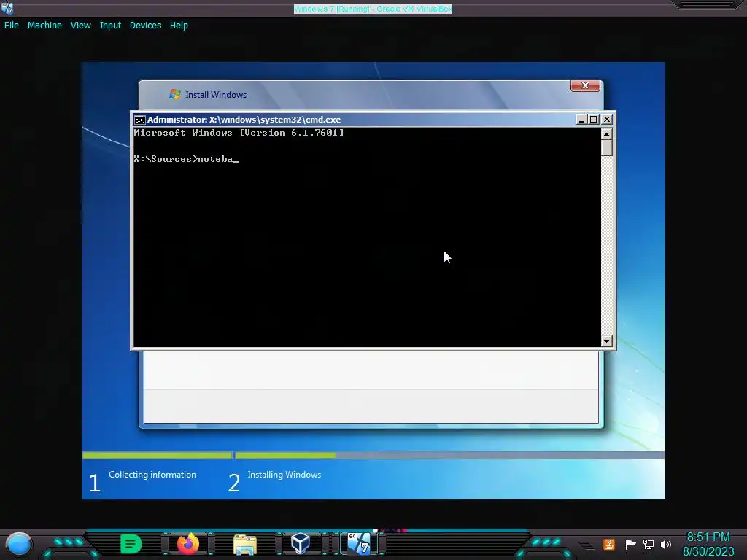Click the orange tray application icon
The height and width of the screenshot is (560, 747).
tap(609, 544)
